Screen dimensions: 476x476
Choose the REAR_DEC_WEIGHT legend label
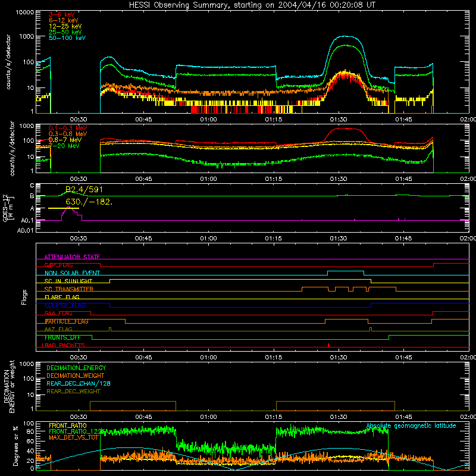coord(73,392)
